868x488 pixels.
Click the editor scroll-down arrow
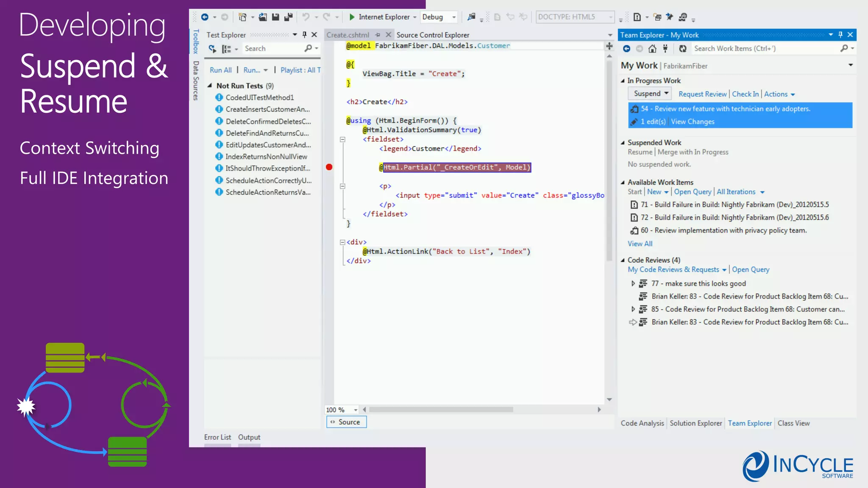click(609, 399)
